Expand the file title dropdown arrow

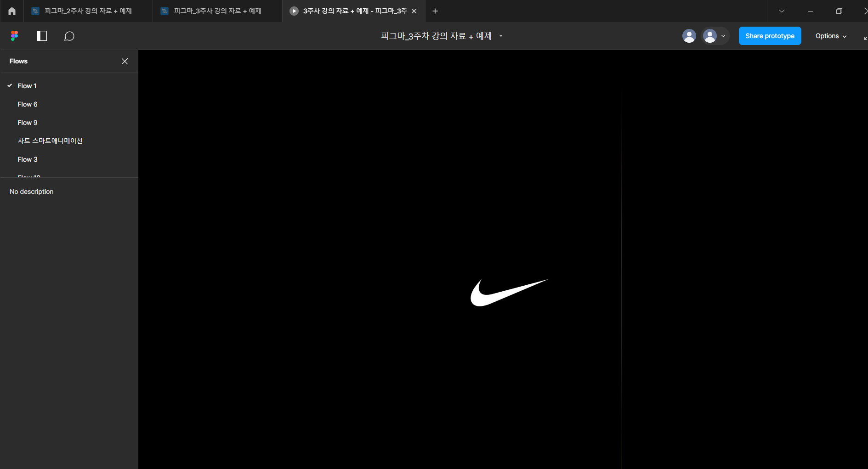click(x=501, y=36)
